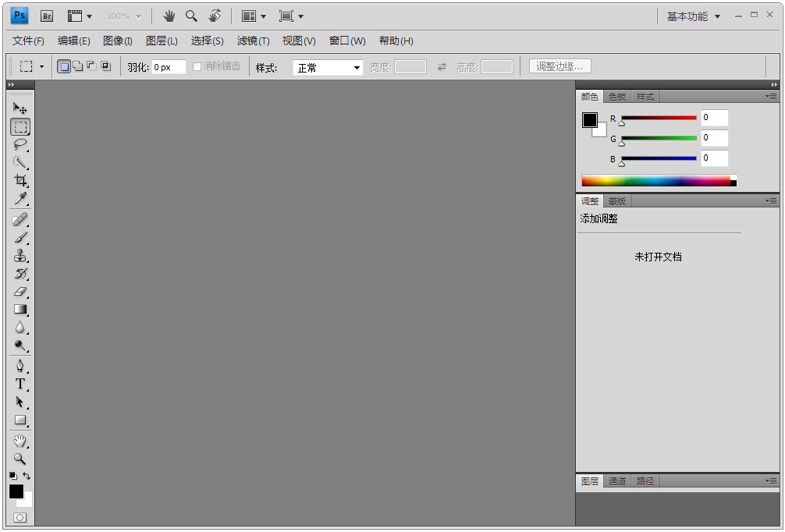Click the foreground color swatch in Color panel

590,120
